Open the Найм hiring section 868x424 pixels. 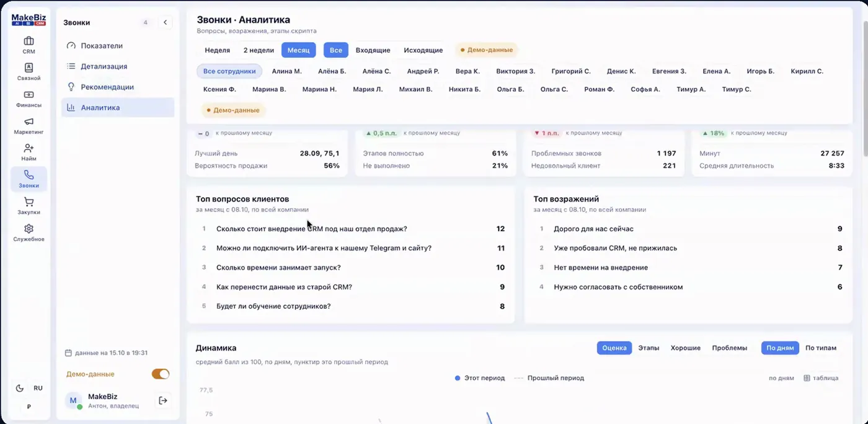coord(29,152)
